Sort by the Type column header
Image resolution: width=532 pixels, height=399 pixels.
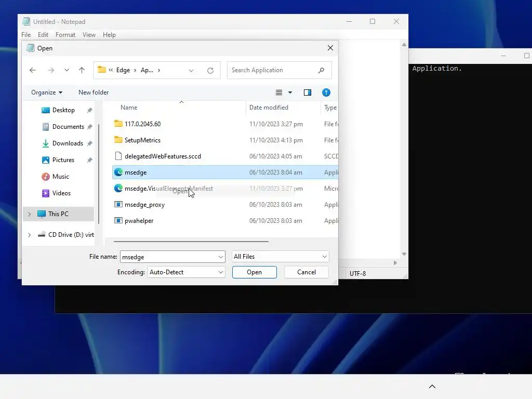click(330, 108)
